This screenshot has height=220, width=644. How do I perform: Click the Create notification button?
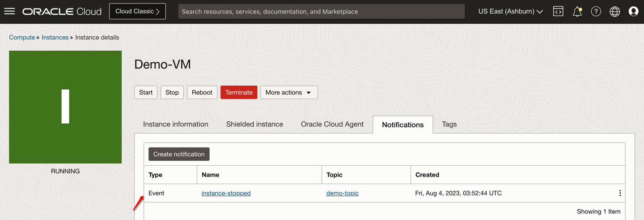(x=179, y=154)
